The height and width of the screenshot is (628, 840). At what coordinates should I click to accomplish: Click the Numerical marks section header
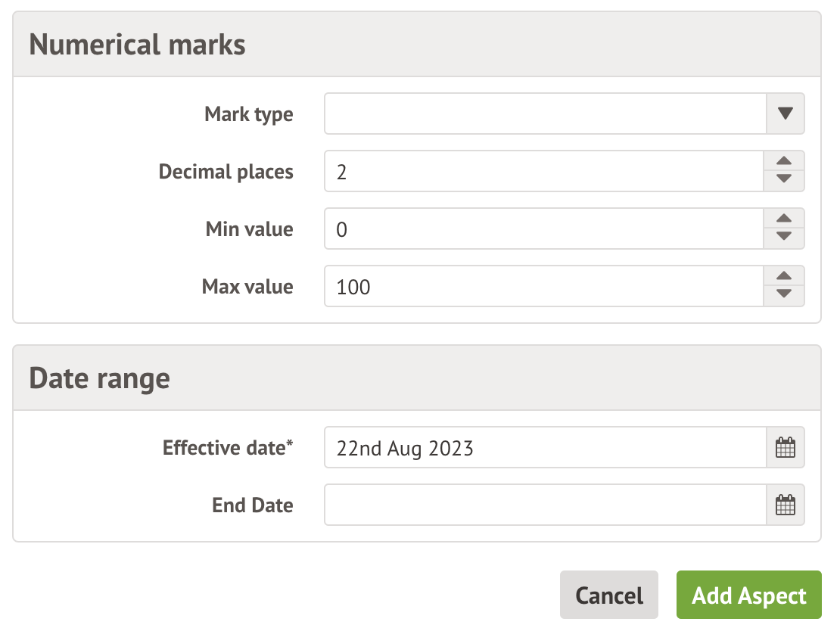point(137,45)
